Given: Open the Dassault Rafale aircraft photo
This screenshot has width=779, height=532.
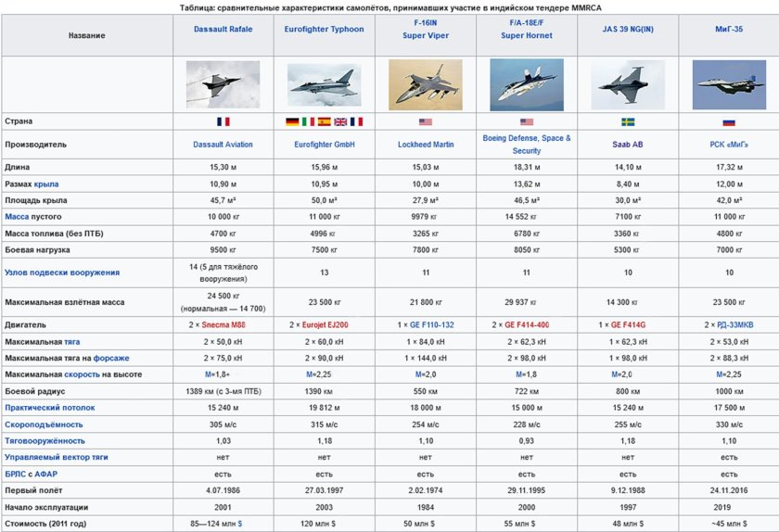Looking at the screenshot, I should click(223, 83).
